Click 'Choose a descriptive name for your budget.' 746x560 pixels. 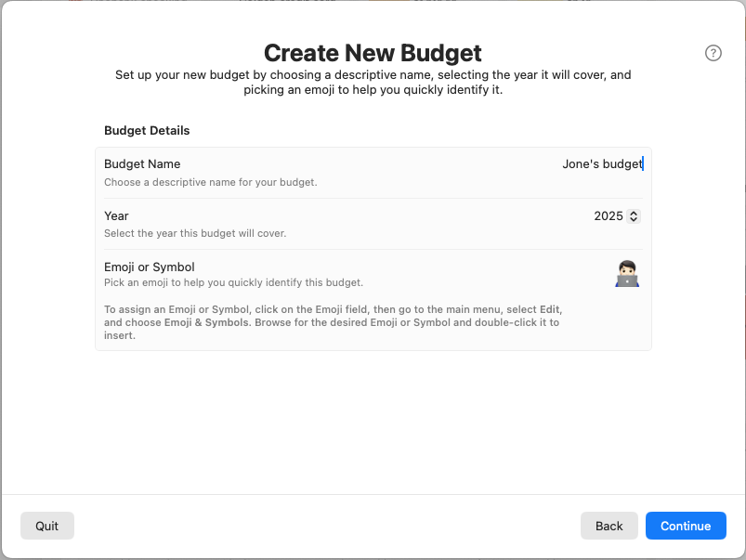point(211,182)
